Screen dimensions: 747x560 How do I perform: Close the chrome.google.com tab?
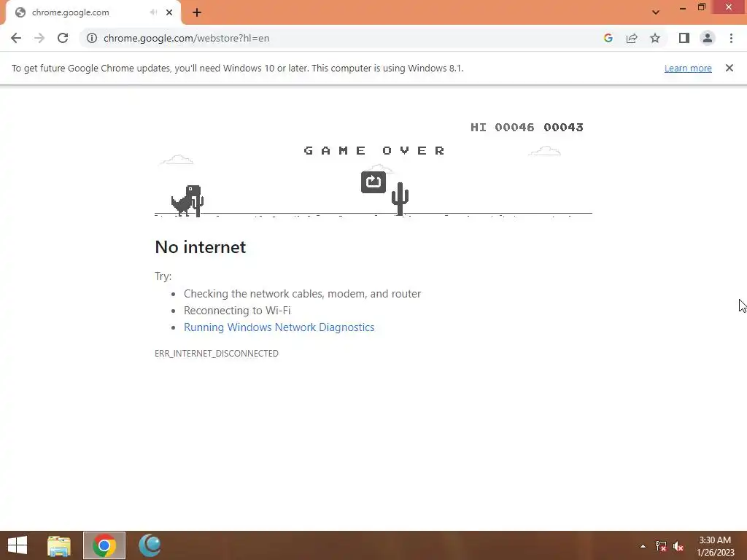pyautogui.click(x=169, y=12)
